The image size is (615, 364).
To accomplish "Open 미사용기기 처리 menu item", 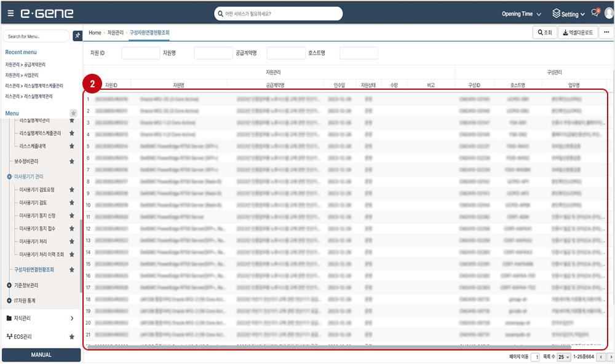I will point(34,241).
